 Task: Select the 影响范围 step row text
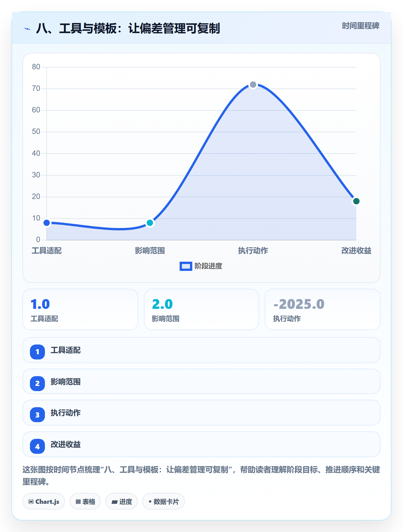point(66,382)
